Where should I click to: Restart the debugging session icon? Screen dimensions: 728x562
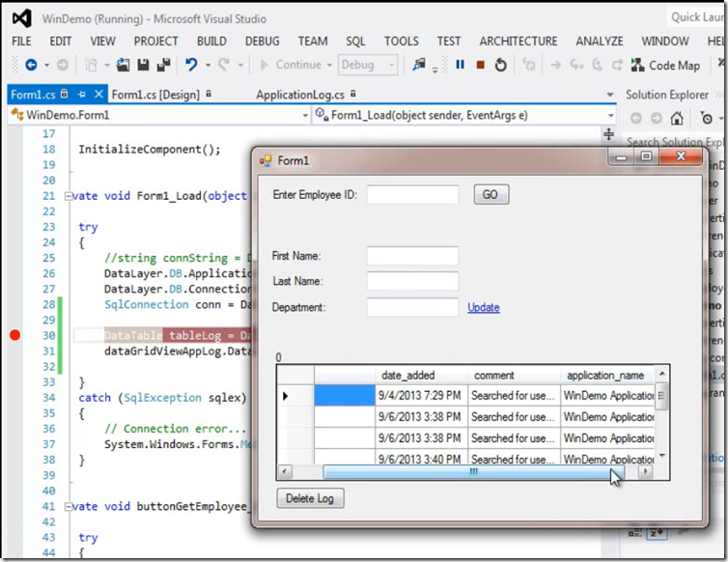pyautogui.click(x=500, y=65)
